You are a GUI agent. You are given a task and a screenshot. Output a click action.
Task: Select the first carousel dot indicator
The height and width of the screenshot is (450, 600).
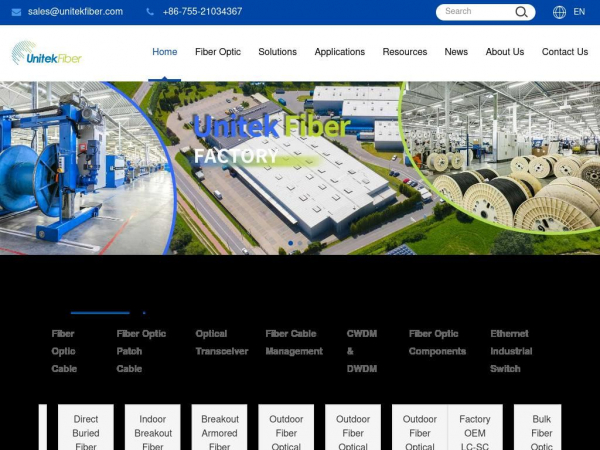pos(291,243)
